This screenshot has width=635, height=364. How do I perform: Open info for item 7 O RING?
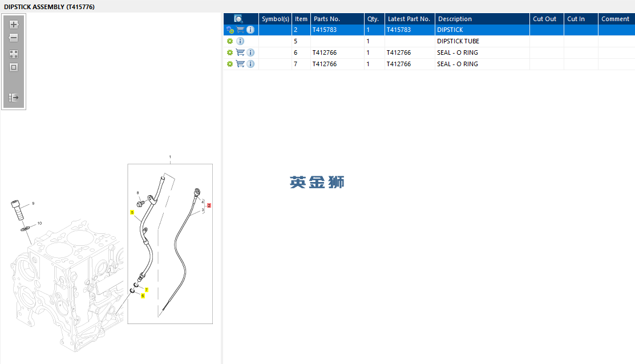coord(250,64)
